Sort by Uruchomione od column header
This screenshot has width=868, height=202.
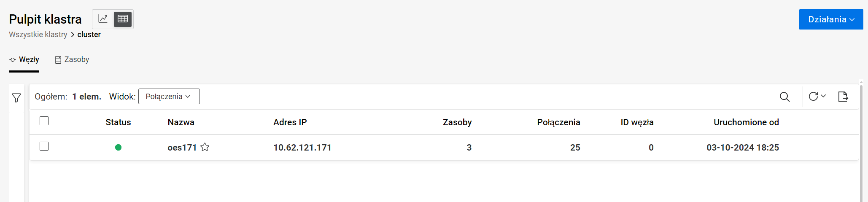pyautogui.click(x=746, y=122)
